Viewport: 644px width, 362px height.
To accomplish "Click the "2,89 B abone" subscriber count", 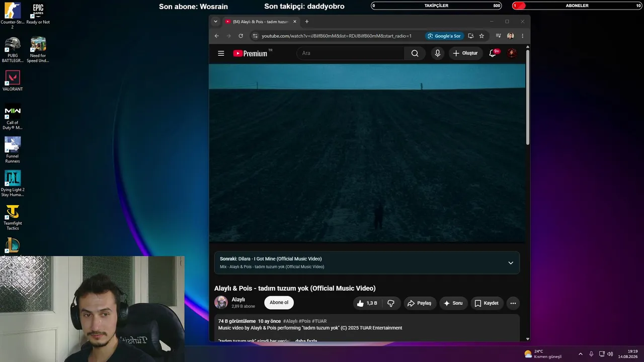I will coord(244,306).
